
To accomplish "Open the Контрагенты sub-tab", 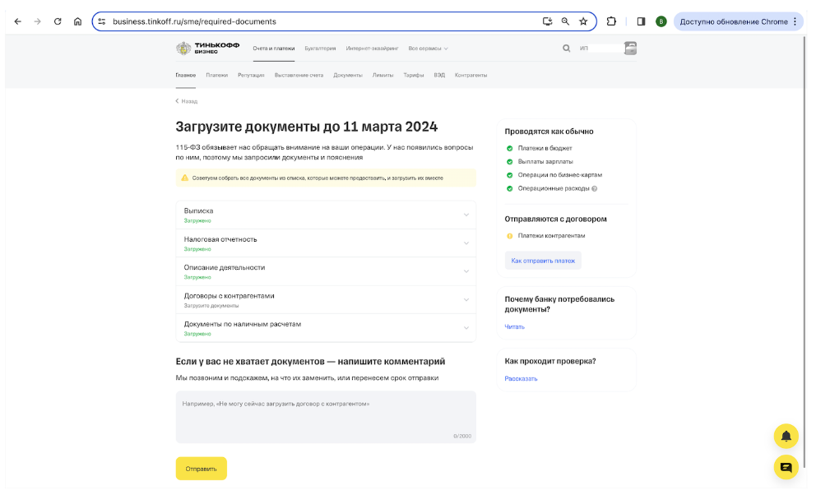I will pos(471,75).
